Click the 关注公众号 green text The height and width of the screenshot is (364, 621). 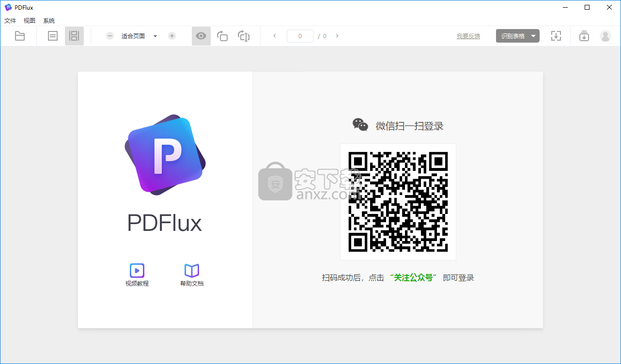413,278
